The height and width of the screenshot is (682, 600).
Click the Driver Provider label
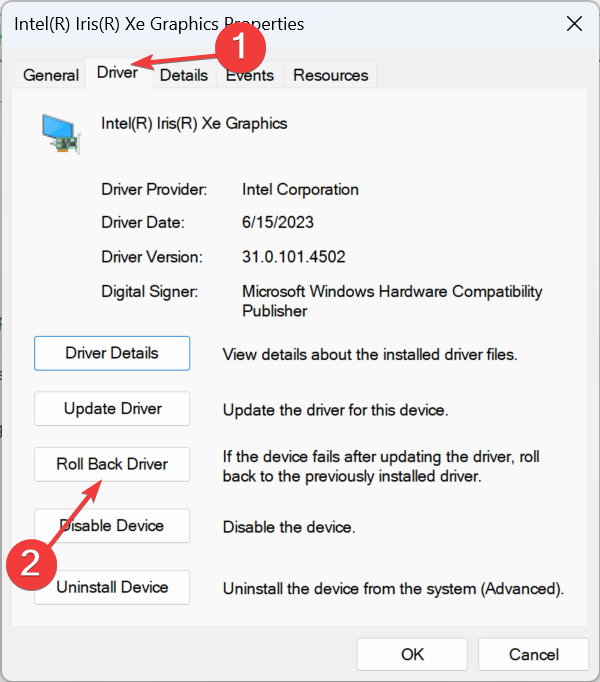point(154,190)
